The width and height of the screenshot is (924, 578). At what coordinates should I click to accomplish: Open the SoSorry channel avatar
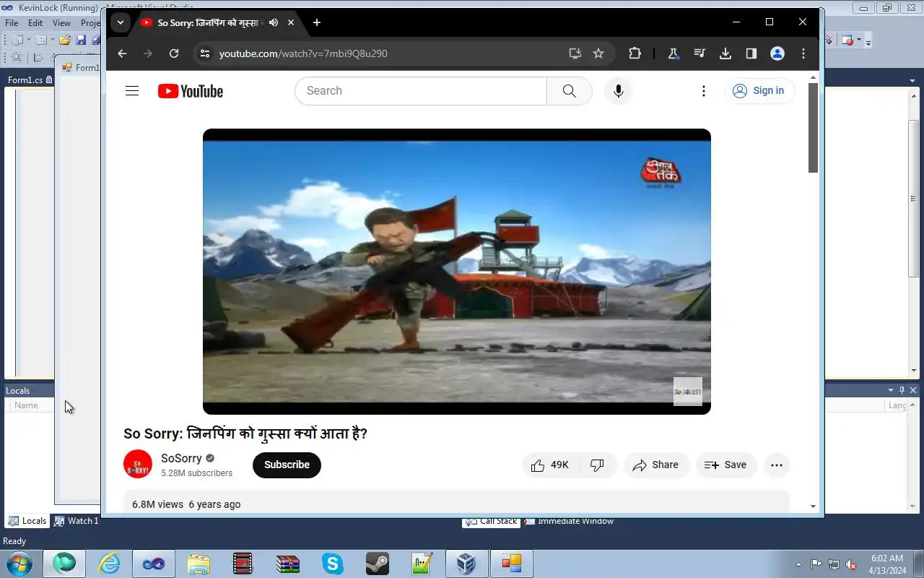[x=138, y=465]
